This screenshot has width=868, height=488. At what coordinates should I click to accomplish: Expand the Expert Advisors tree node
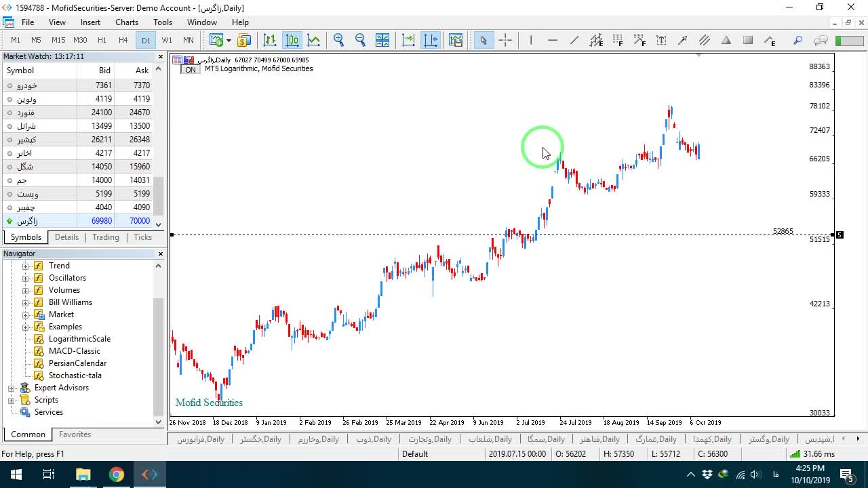pyautogui.click(x=11, y=388)
